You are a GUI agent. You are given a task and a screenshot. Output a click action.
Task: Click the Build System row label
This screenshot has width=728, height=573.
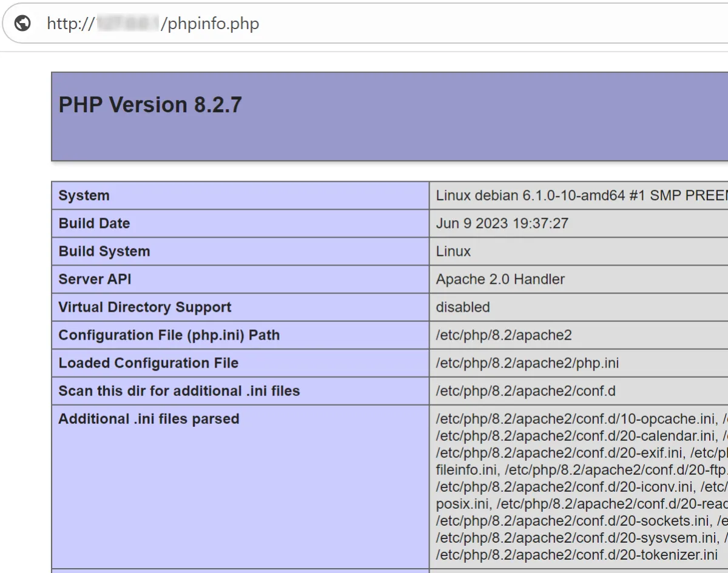[104, 252]
